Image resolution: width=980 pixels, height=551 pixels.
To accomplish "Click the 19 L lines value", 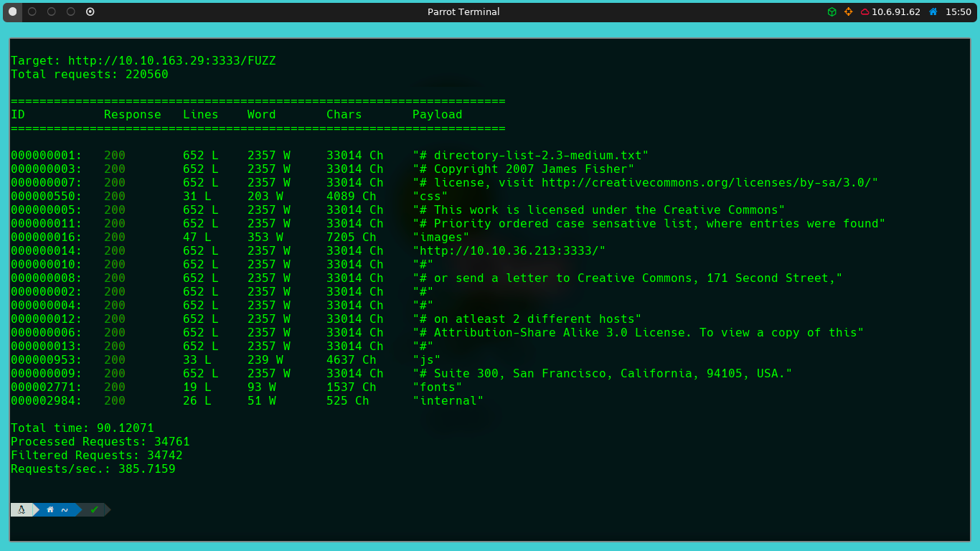I will [x=197, y=387].
